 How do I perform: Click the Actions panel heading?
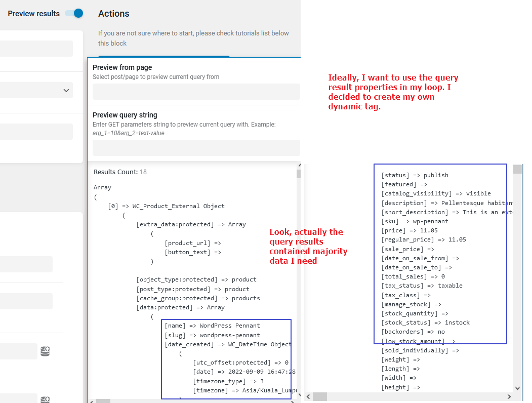[113, 14]
